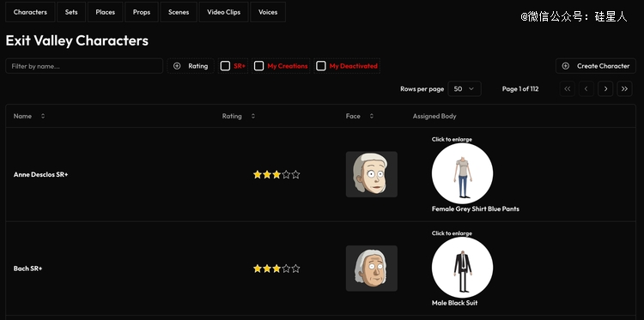
Task: Go to next page arrow
Action: (605, 88)
